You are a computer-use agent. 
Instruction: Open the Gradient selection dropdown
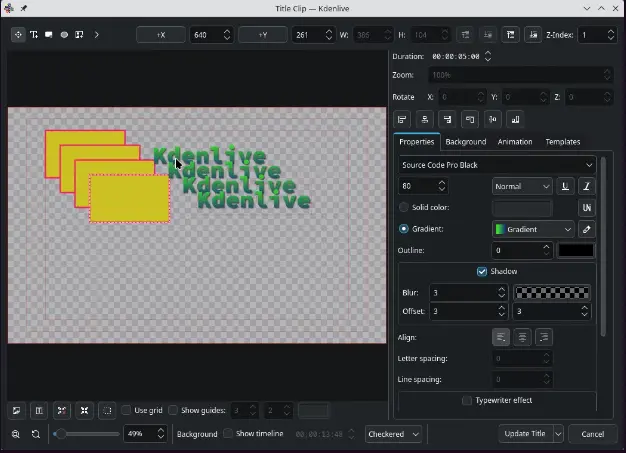click(533, 229)
